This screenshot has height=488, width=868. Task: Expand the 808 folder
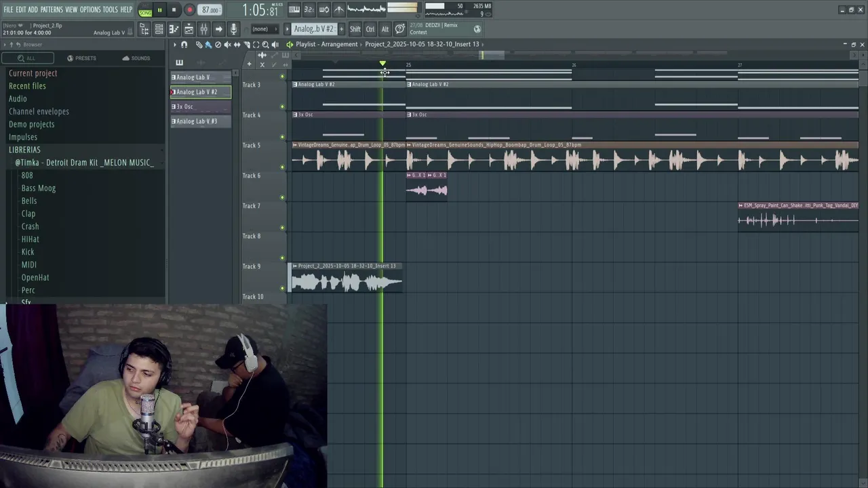(27, 176)
